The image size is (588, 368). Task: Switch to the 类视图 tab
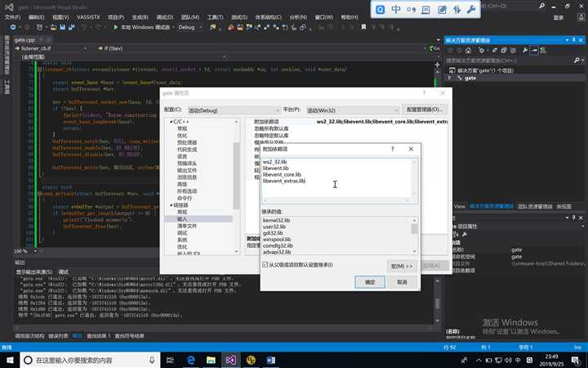[x=563, y=207]
